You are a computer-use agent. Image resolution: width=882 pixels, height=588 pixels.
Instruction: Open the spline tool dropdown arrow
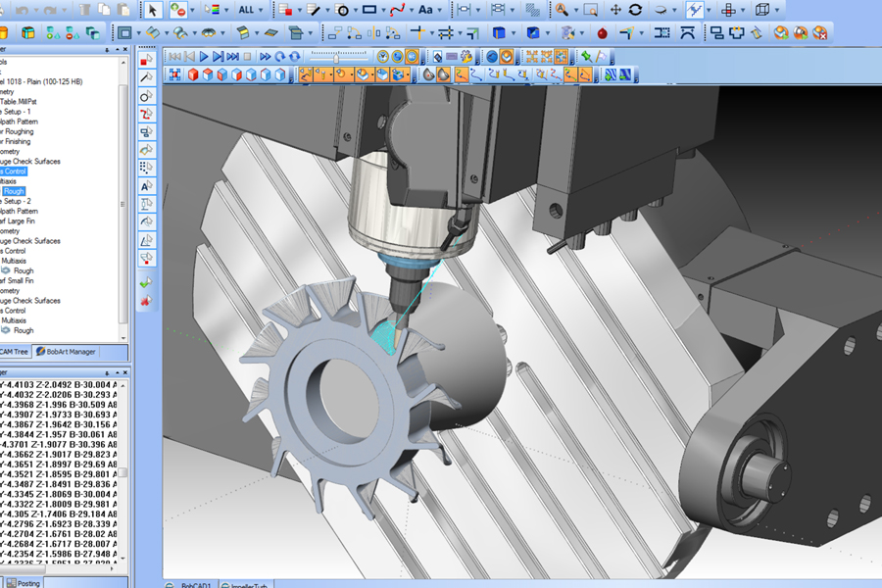coord(412,10)
